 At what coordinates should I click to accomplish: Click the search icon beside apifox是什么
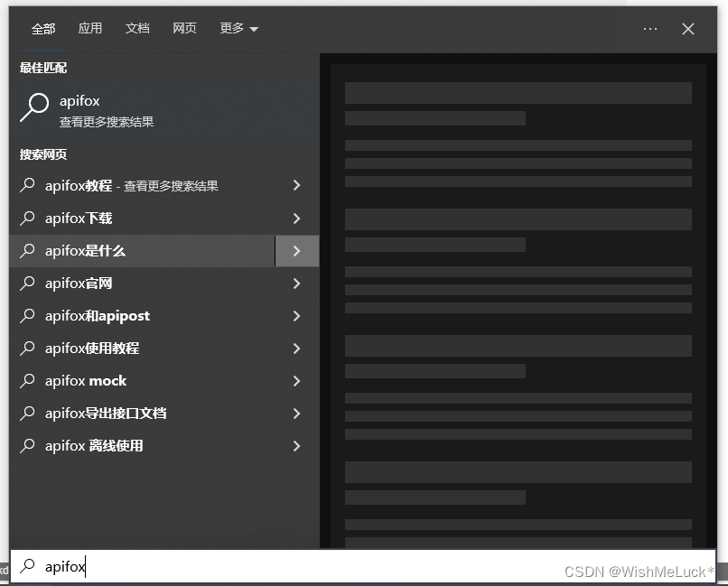point(27,250)
